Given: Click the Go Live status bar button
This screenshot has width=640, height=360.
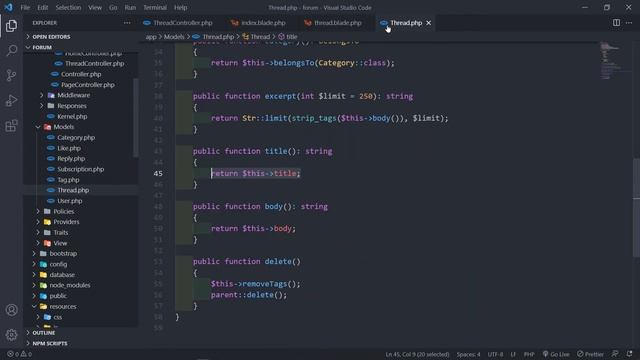Looking at the screenshot, I should (x=556, y=354).
